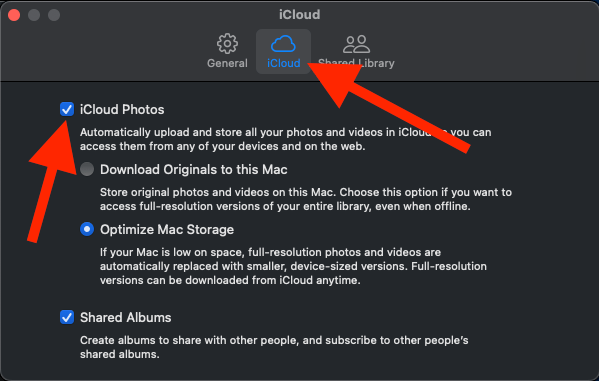Click the "Shared Library" tab label

point(356,63)
